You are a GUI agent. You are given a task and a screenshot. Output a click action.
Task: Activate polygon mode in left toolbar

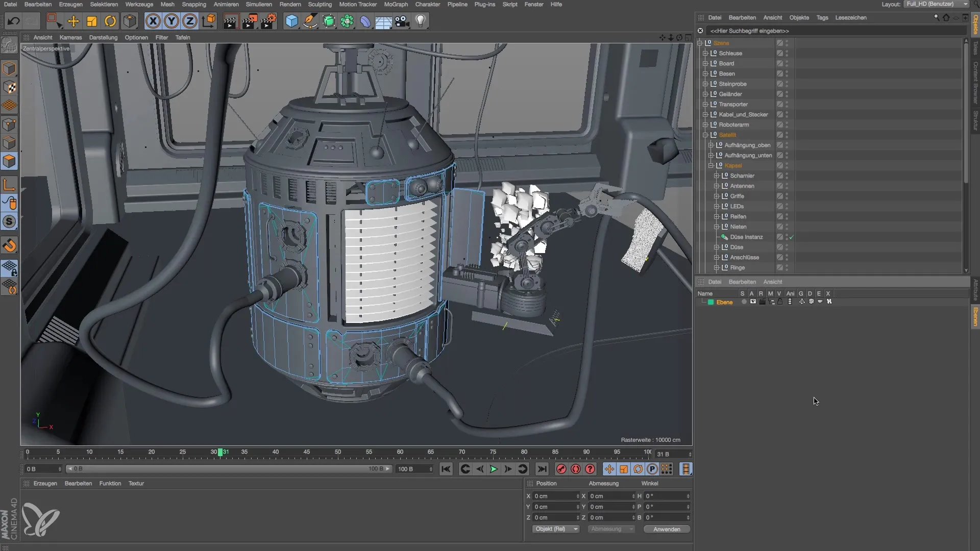point(10,161)
